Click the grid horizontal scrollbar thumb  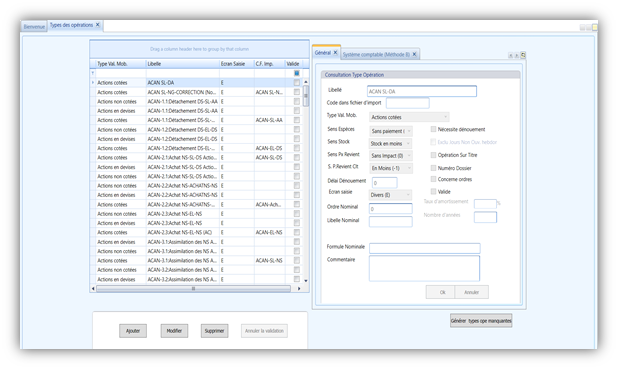tap(194, 289)
